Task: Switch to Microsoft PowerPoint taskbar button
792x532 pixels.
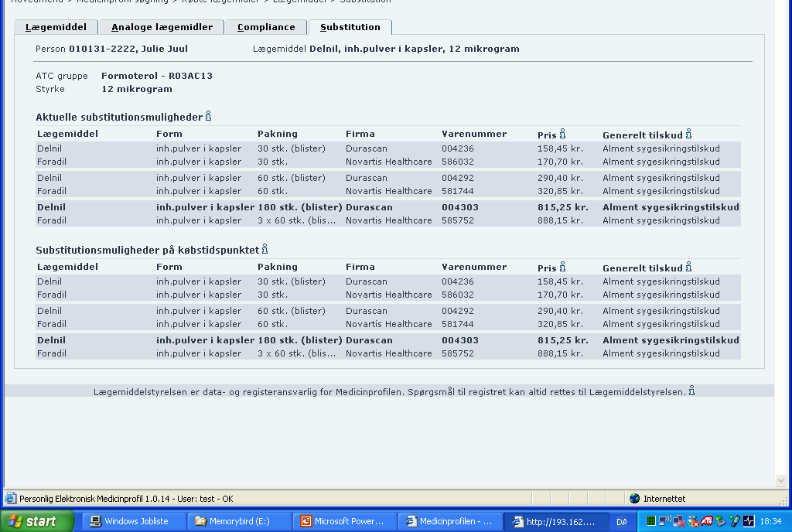Action: [x=344, y=521]
